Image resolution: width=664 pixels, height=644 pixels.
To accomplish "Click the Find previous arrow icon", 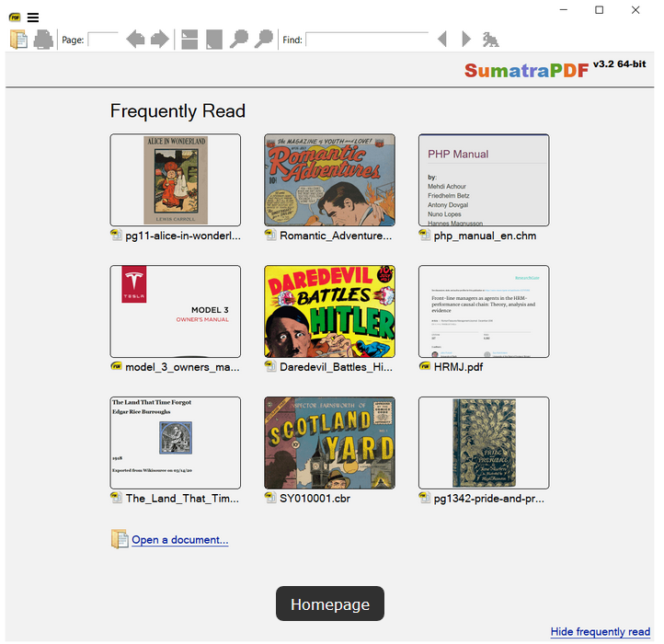I will coord(442,40).
